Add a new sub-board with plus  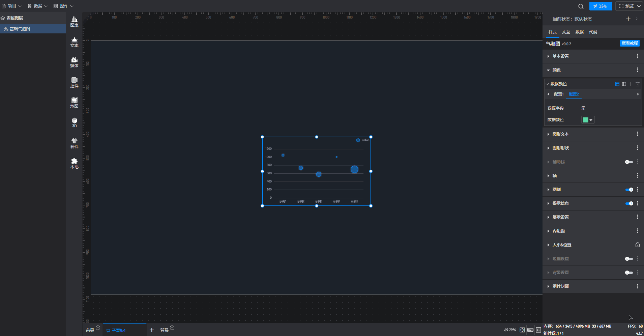pos(152,330)
